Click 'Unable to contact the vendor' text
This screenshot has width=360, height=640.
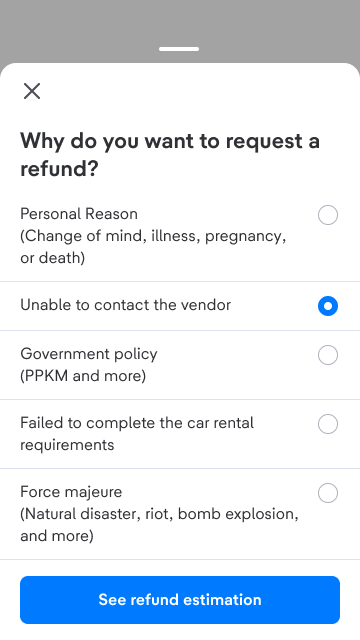click(126, 305)
